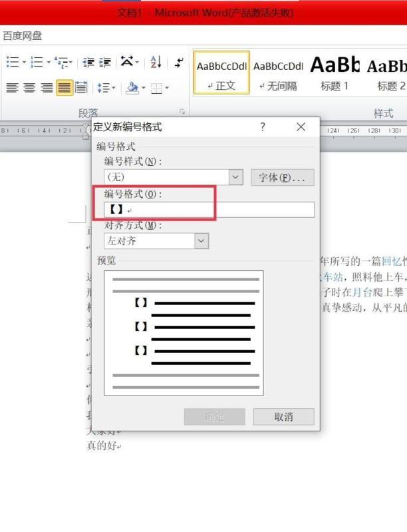Align text to the left
Screen dimensions: 407x532
pos(12,88)
